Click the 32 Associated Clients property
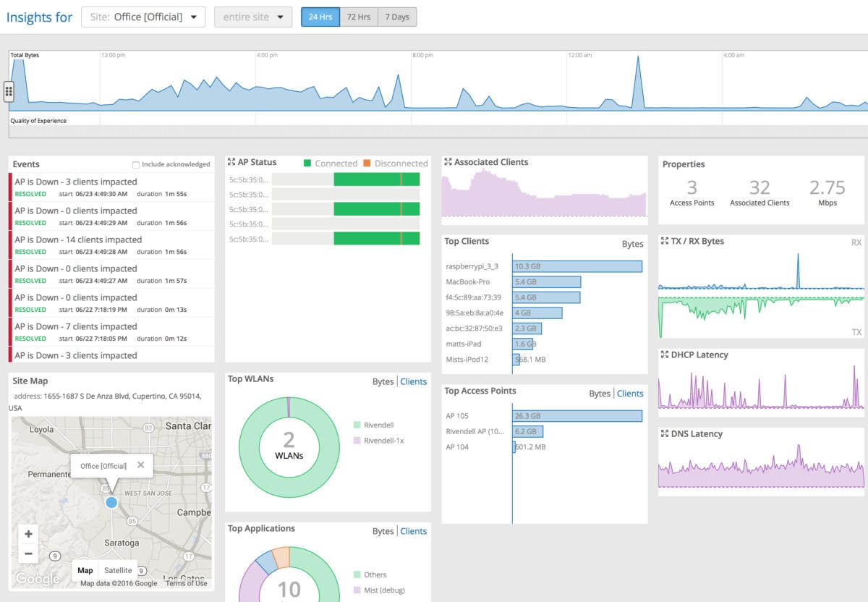Screen dimensions: 868x602 (x=759, y=192)
